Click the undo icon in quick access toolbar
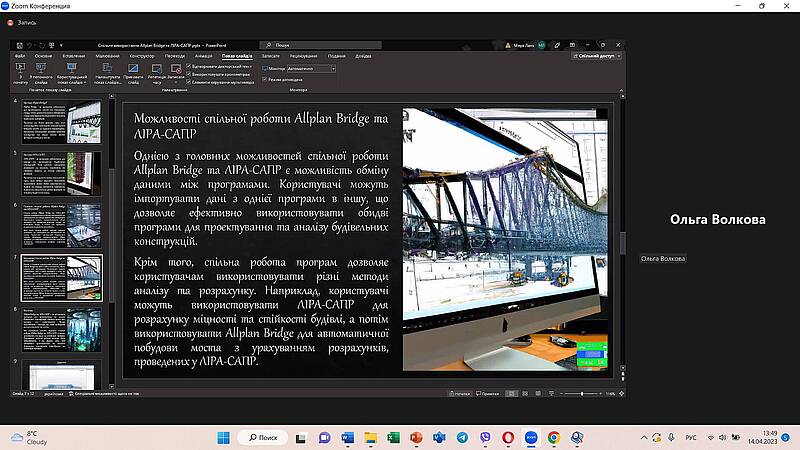 (30, 45)
